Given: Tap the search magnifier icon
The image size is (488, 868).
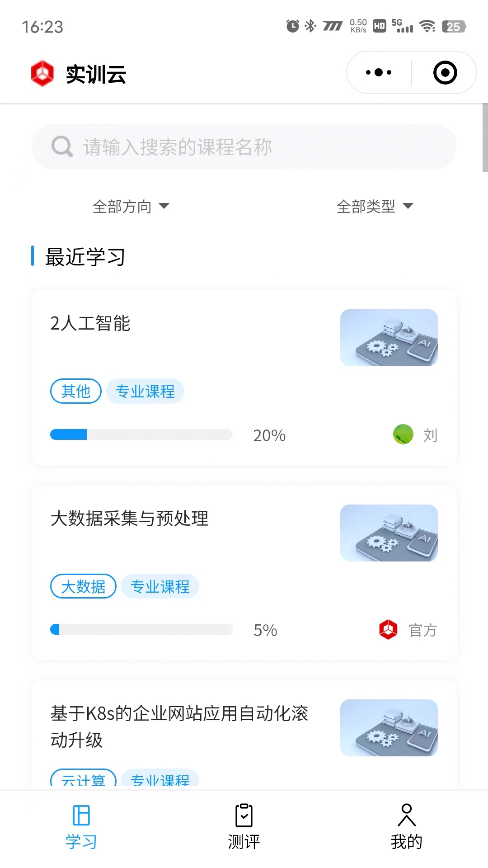Looking at the screenshot, I should (62, 147).
